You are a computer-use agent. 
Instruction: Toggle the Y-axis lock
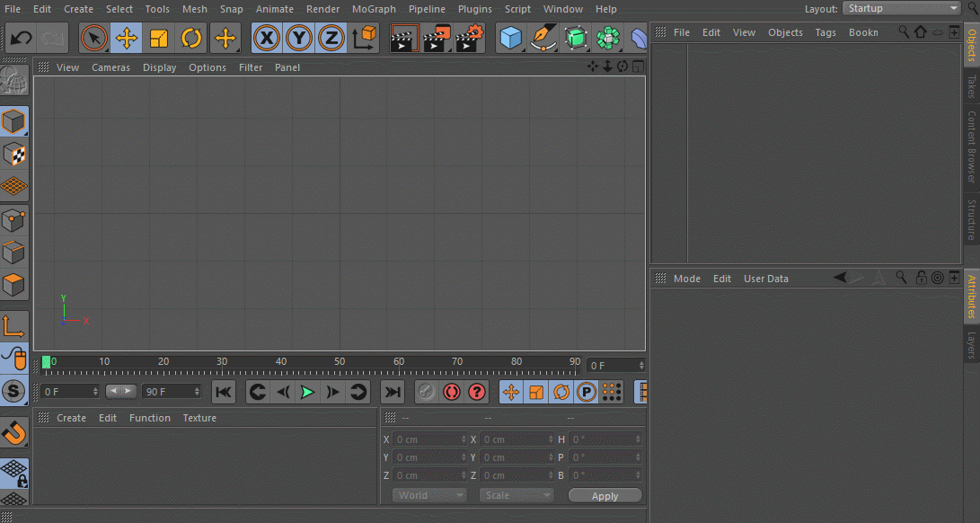(298, 39)
